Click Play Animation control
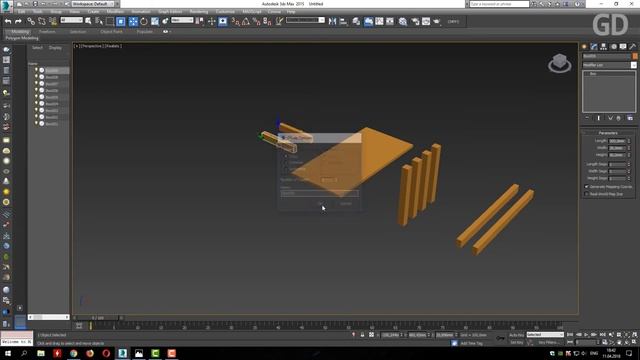This screenshot has height=360, width=640. [x=587, y=335]
